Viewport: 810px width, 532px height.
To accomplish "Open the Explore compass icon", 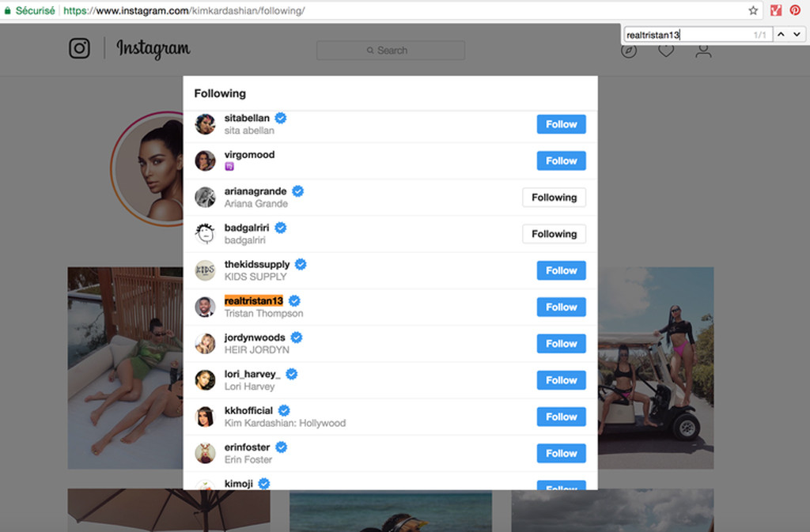I will 629,51.
